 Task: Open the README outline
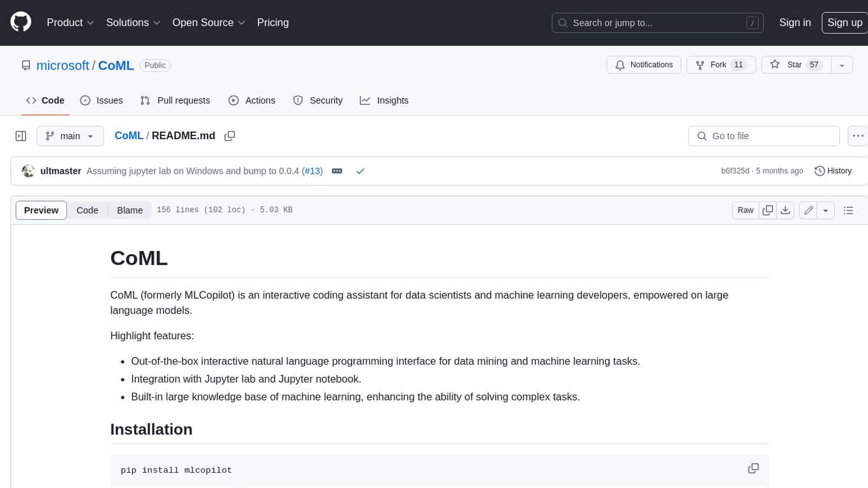[848, 210]
